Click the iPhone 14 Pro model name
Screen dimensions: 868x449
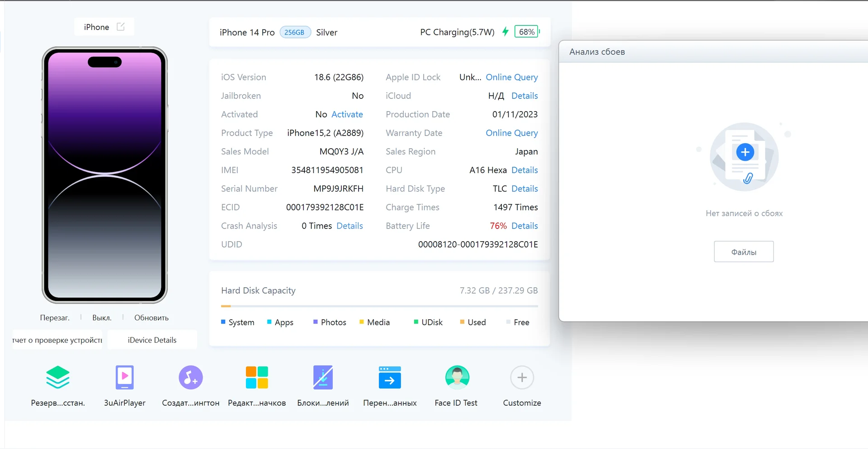point(247,32)
